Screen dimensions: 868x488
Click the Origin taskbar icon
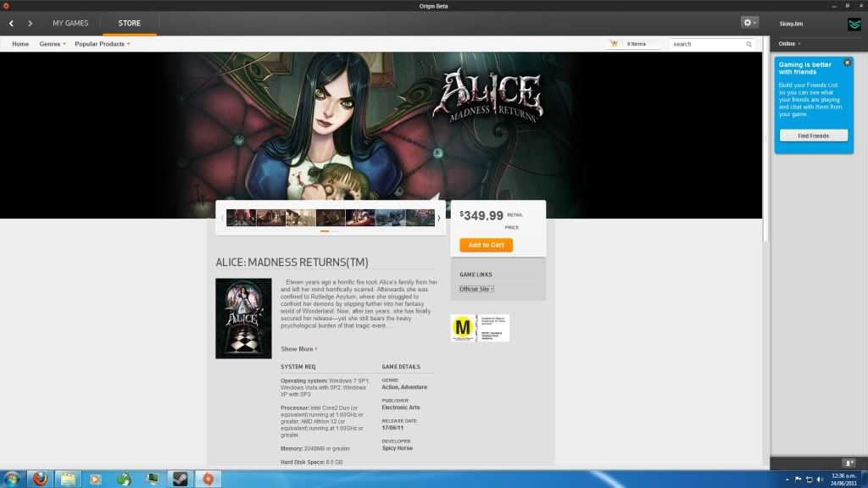[x=209, y=479]
